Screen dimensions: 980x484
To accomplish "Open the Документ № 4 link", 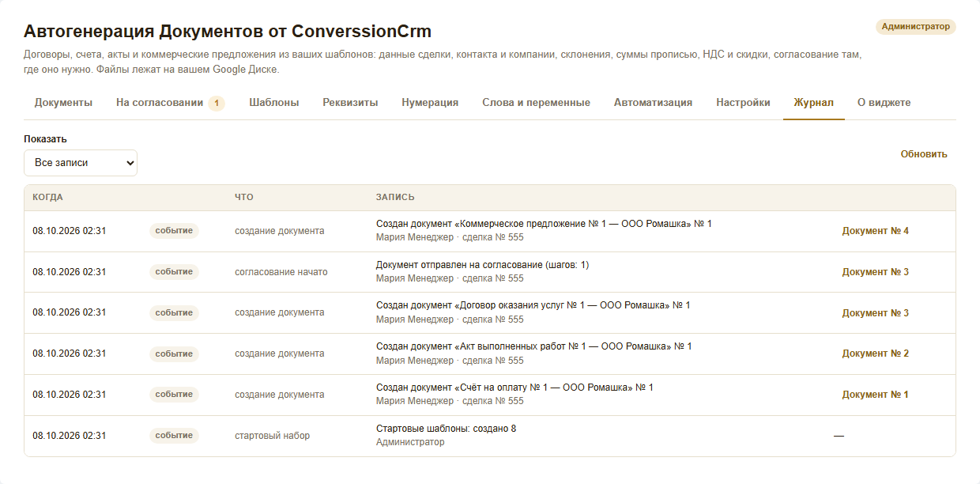I will coord(875,231).
